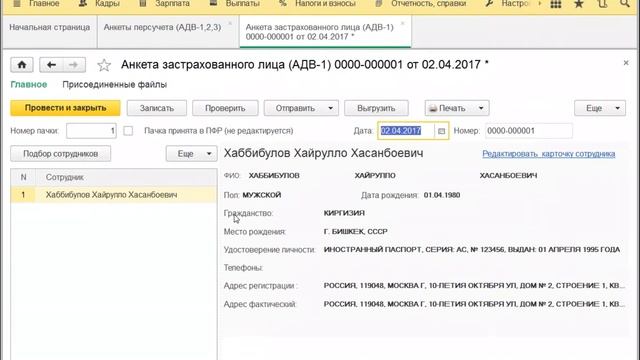Open search magnifier in top bar

coord(625,4)
